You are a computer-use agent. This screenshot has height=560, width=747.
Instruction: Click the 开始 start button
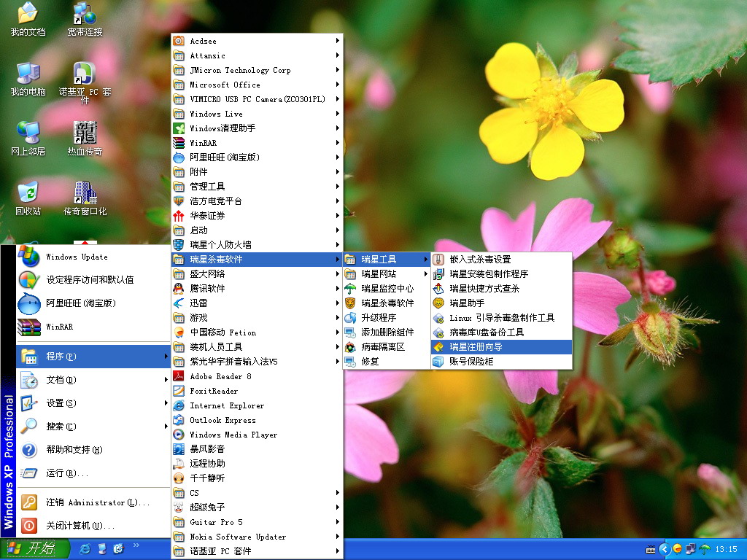point(34,548)
